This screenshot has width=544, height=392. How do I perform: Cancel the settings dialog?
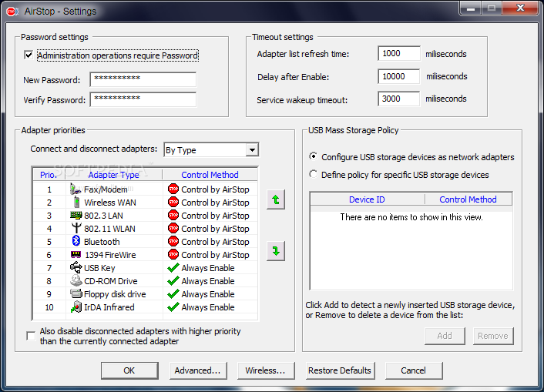tap(414, 370)
